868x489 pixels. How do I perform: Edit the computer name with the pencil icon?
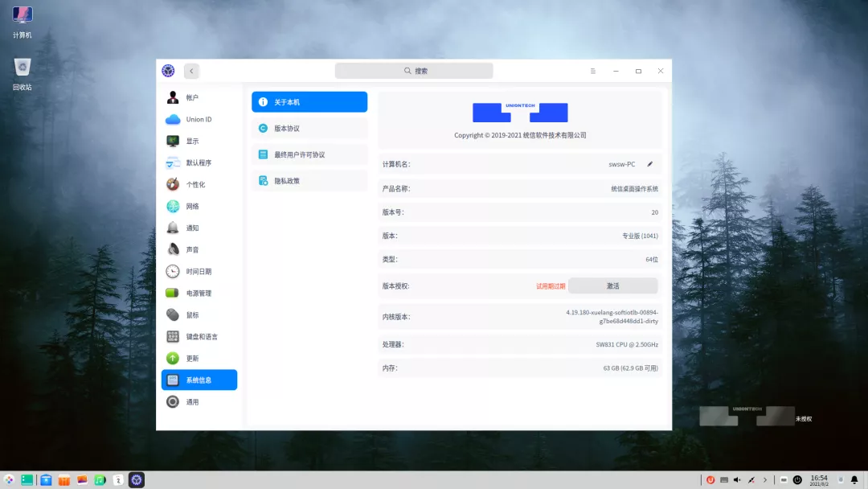[x=650, y=164]
